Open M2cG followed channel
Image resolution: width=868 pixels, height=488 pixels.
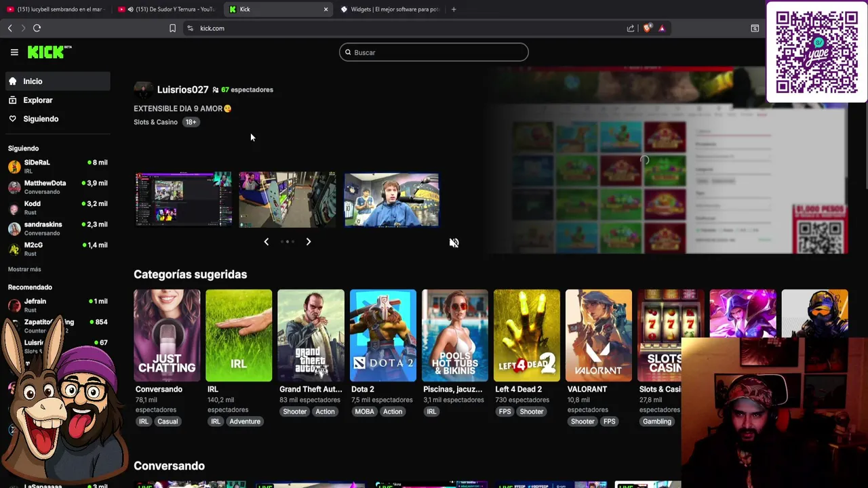(x=57, y=249)
